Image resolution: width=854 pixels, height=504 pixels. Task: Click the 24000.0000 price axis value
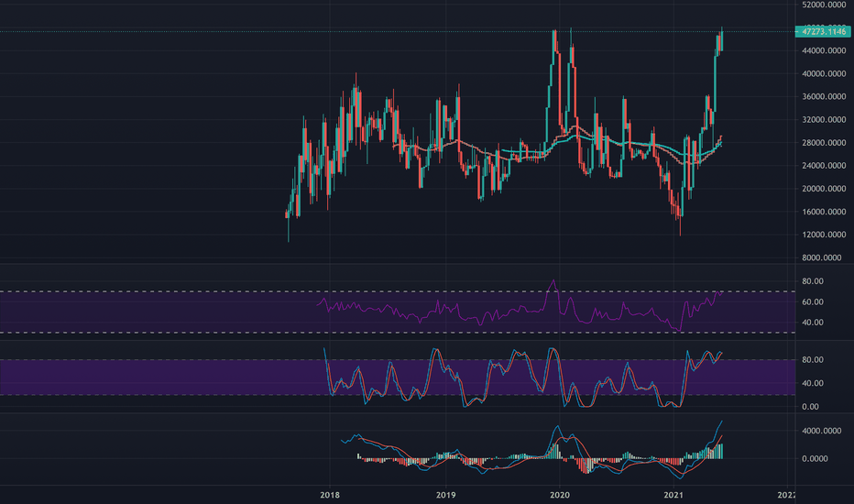coord(824,166)
